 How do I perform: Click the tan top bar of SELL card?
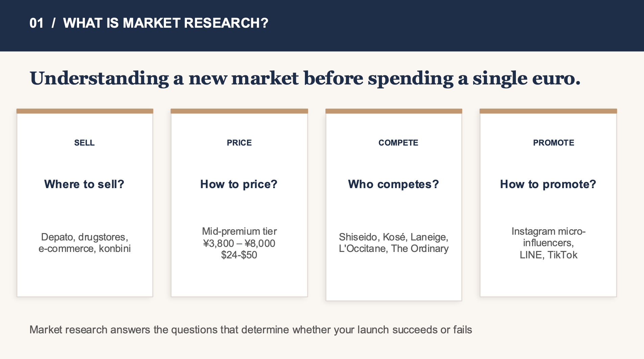coord(85,111)
